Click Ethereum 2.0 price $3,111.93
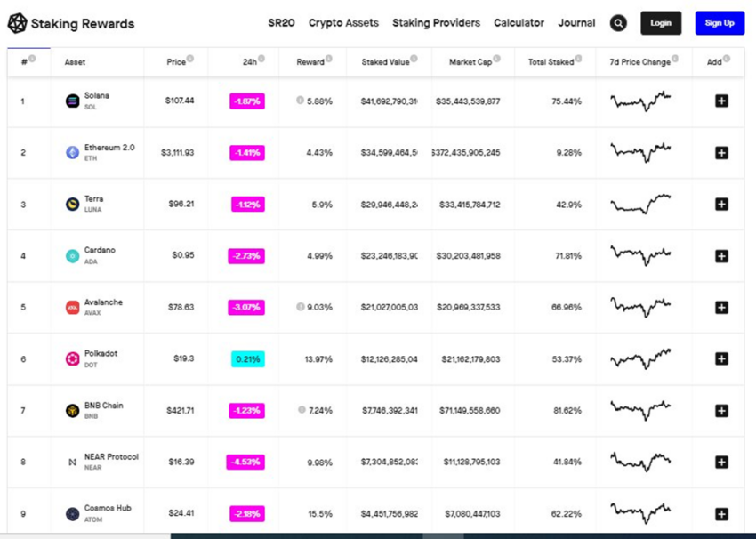756x539 pixels. pos(177,152)
